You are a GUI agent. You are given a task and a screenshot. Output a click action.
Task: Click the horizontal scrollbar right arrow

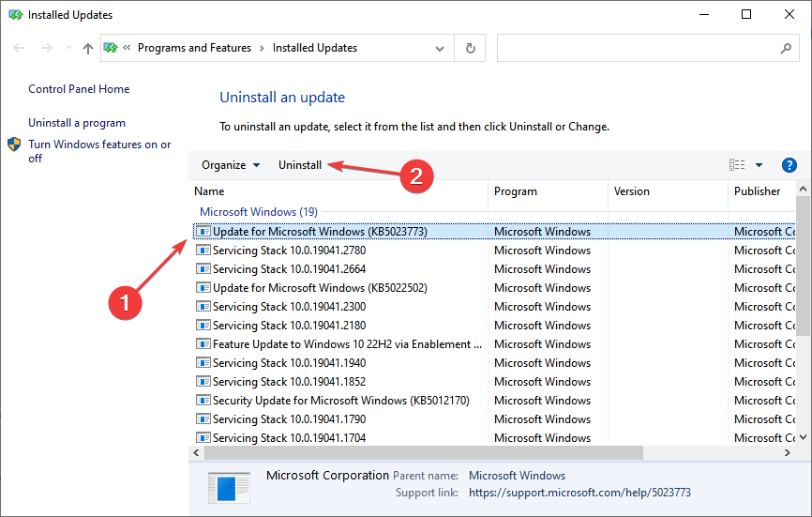coord(788,452)
